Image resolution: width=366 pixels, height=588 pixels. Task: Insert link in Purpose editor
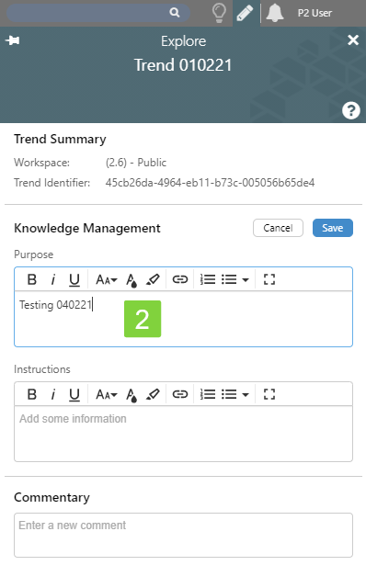pyautogui.click(x=180, y=279)
